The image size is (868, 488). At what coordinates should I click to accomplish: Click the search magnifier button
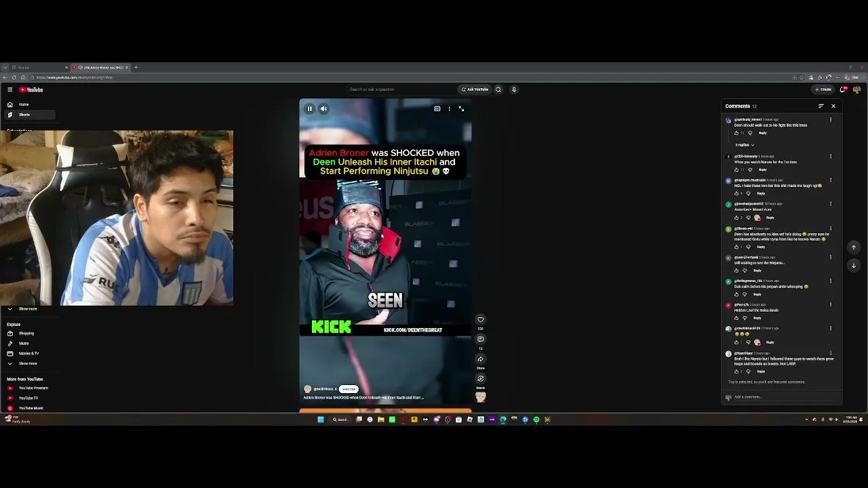coord(498,89)
